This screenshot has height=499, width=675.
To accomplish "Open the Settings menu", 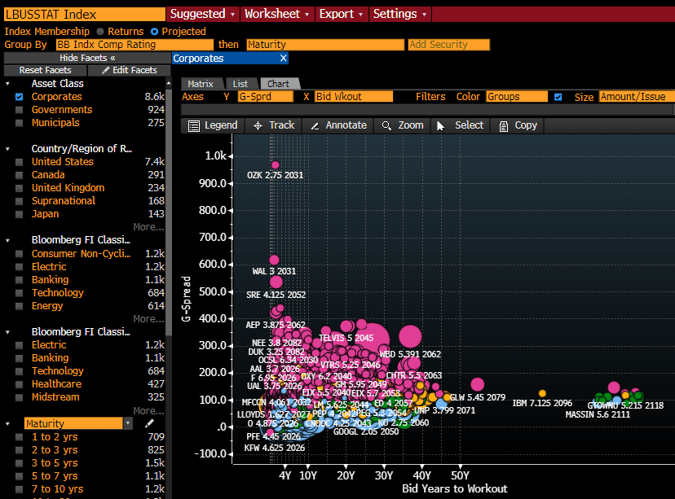I will (400, 14).
